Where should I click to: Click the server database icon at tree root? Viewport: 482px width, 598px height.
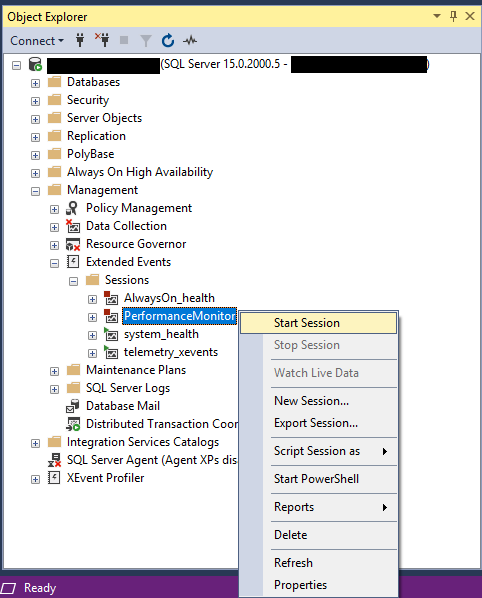(35, 64)
